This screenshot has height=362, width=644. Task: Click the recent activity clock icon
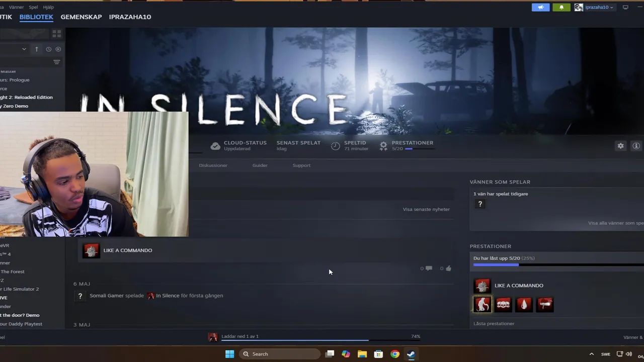[x=49, y=49]
